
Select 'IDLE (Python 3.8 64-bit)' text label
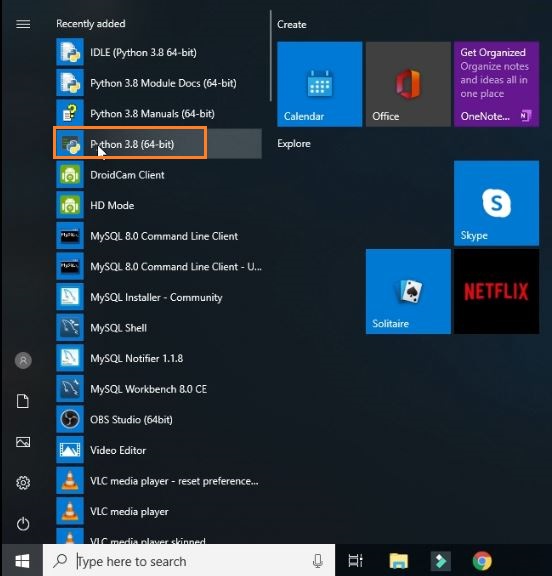pyautogui.click(x=143, y=53)
